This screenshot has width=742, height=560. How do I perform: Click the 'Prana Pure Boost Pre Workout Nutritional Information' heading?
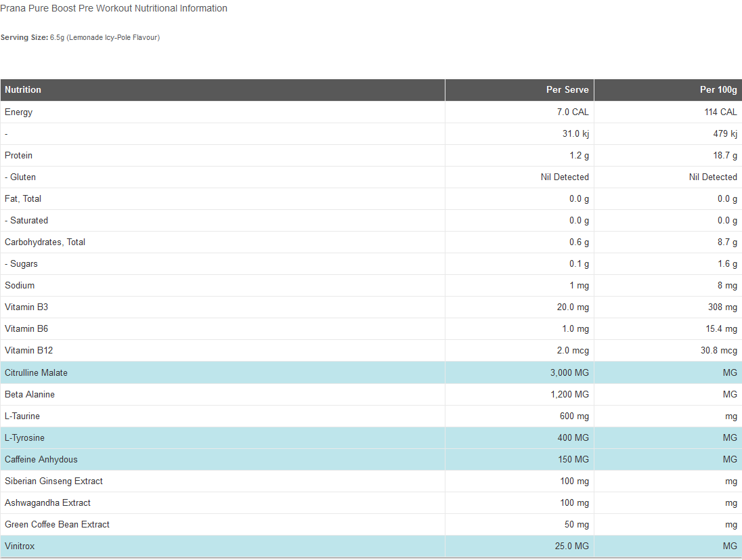114,9
